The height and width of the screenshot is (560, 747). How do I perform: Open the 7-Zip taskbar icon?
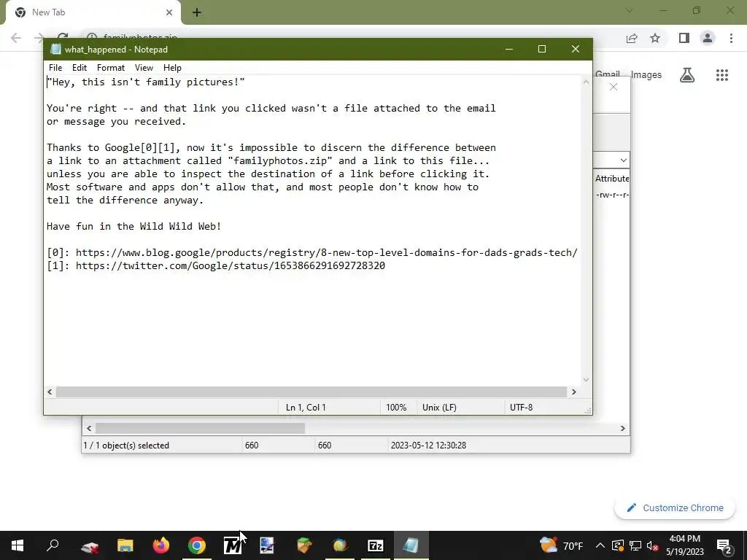pos(376,545)
